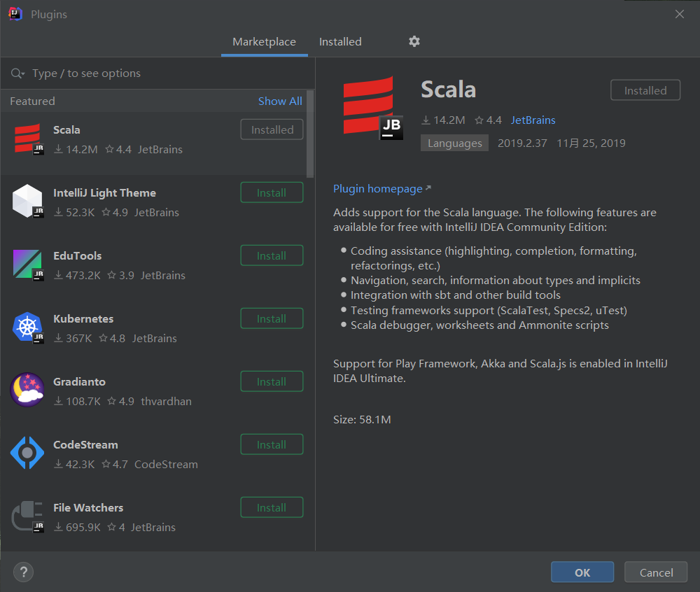Install the CodeStream plugin
This screenshot has height=592, width=700.
tap(272, 444)
